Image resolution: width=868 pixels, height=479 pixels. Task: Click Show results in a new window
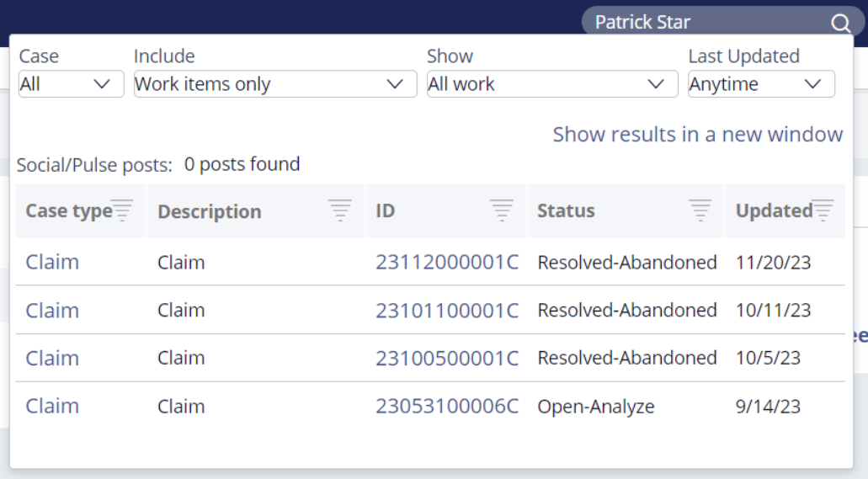(697, 135)
